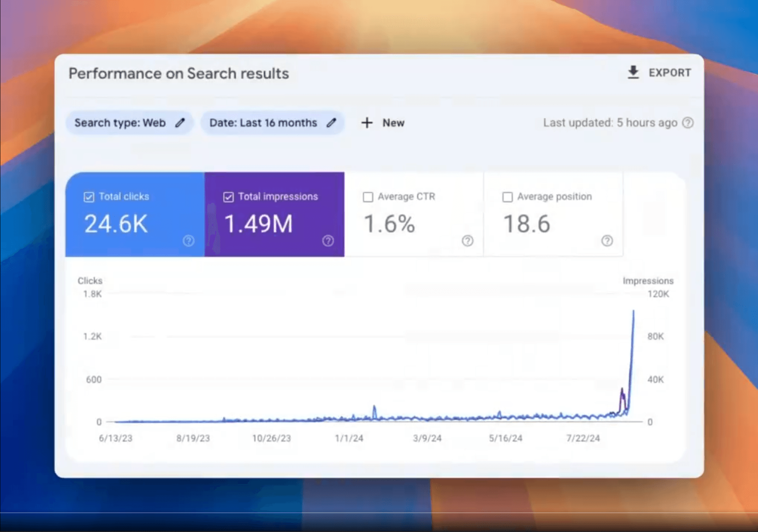Click the EXPORT button label

click(x=670, y=73)
